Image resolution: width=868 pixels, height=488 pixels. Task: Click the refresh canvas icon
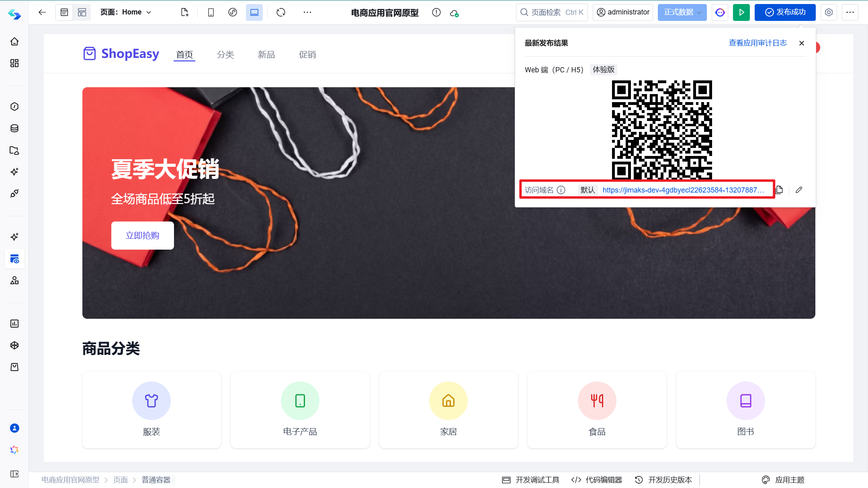(281, 12)
